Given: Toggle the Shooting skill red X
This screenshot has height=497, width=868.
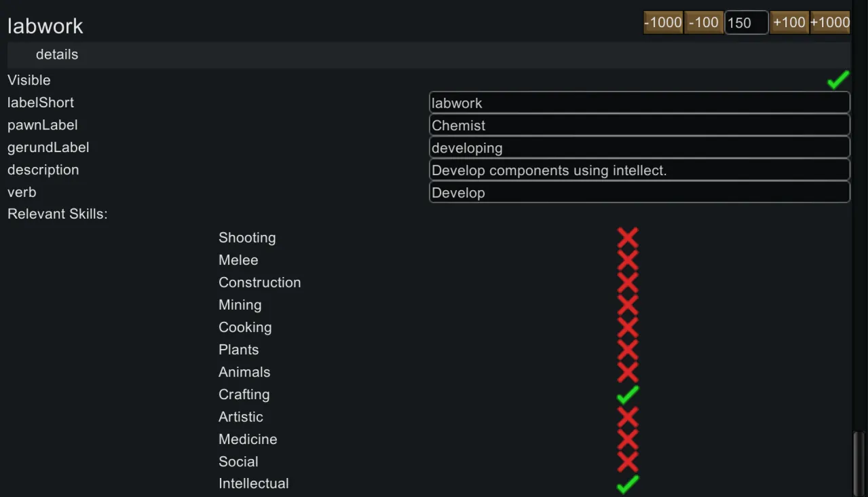Looking at the screenshot, I should pyautogui.click(x=628, y=238).
